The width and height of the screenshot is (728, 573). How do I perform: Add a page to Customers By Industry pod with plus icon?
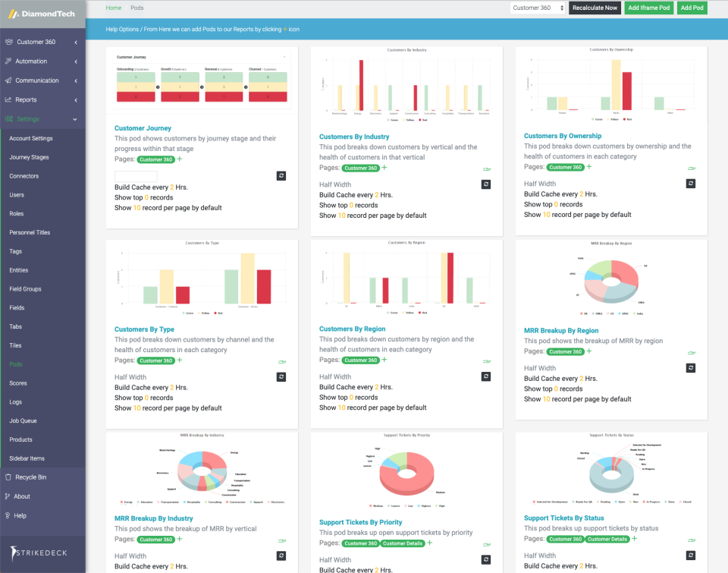(384, 167)
